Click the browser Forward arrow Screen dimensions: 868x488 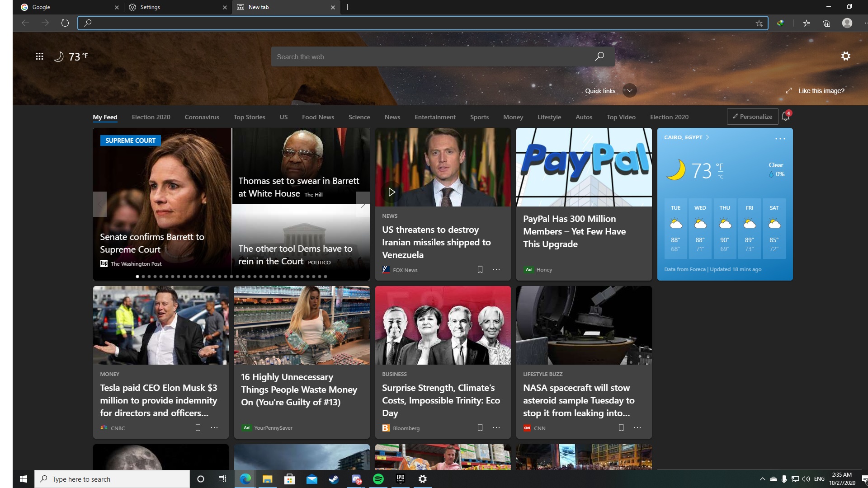[45, 23]
